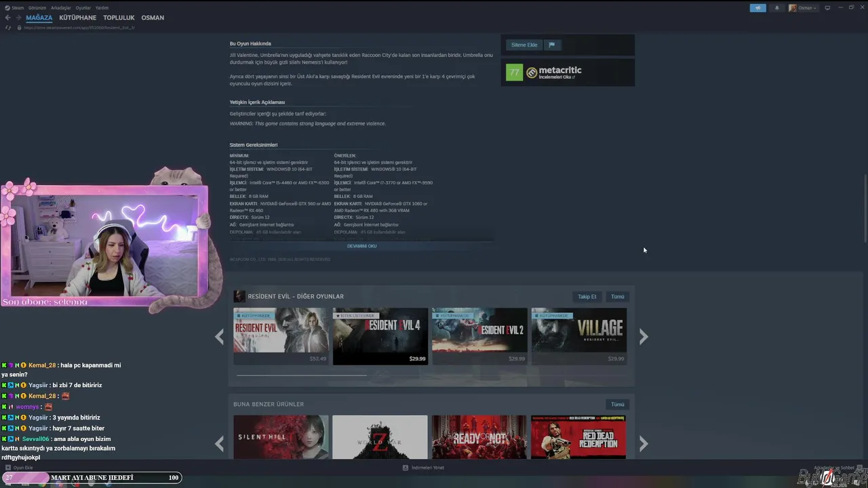Click the Yetişkin İçerik Açıklaması heading
The width and height of the screenshot is (868, 488).
pos(257,102)
